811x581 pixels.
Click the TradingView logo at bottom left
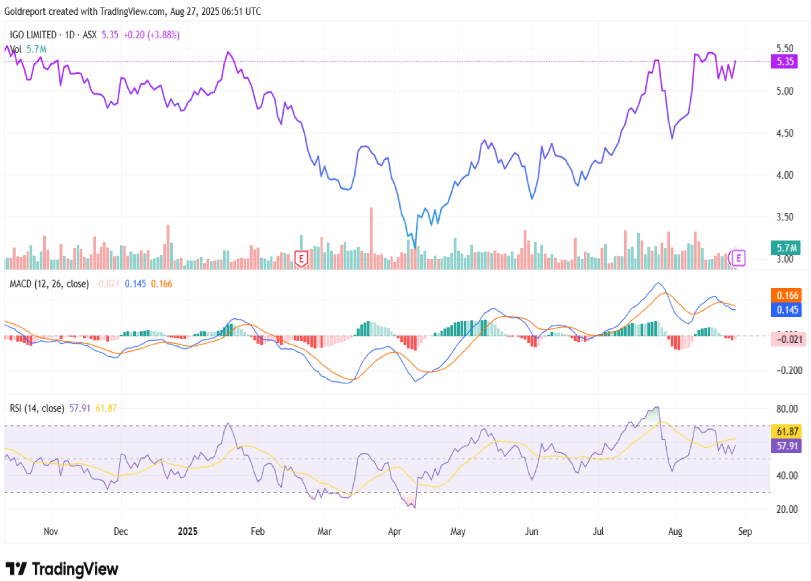pyautogui.click(x=62, y=568)
